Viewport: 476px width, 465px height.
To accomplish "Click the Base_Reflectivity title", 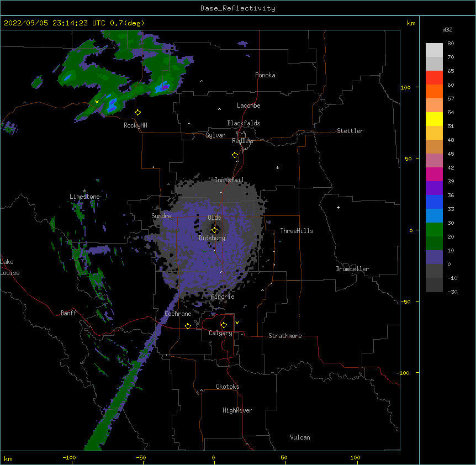I will pyautogui.click(x=238, y=8).
